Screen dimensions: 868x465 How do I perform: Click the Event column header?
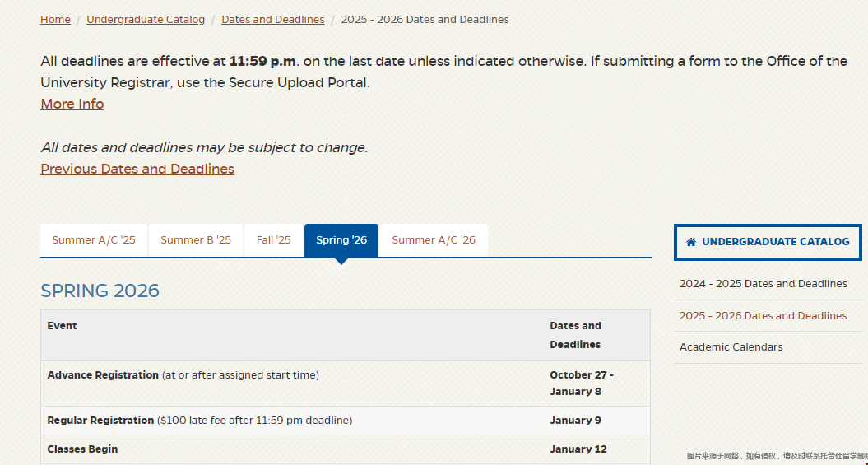coord(62,326)
